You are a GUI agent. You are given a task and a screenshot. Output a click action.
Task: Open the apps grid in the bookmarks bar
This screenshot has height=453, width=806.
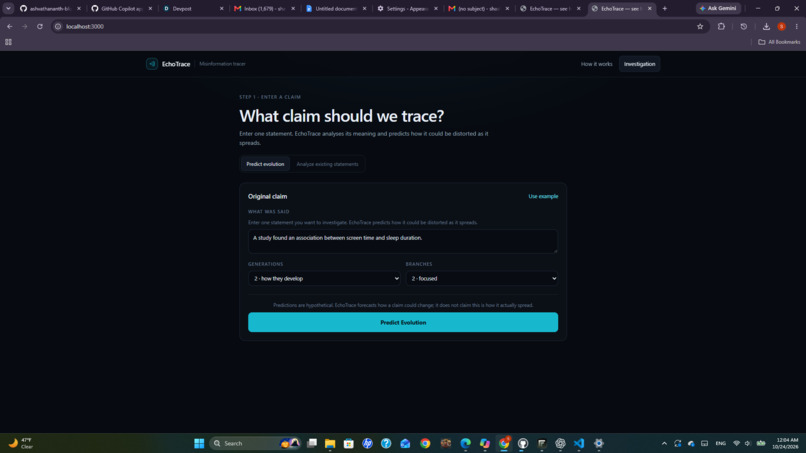click(8, 42)
